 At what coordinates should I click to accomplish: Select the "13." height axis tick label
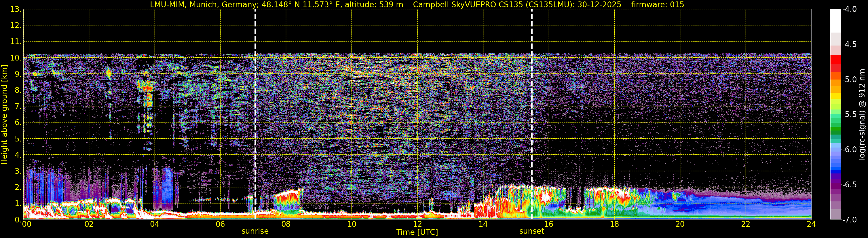tap(16, 9)
